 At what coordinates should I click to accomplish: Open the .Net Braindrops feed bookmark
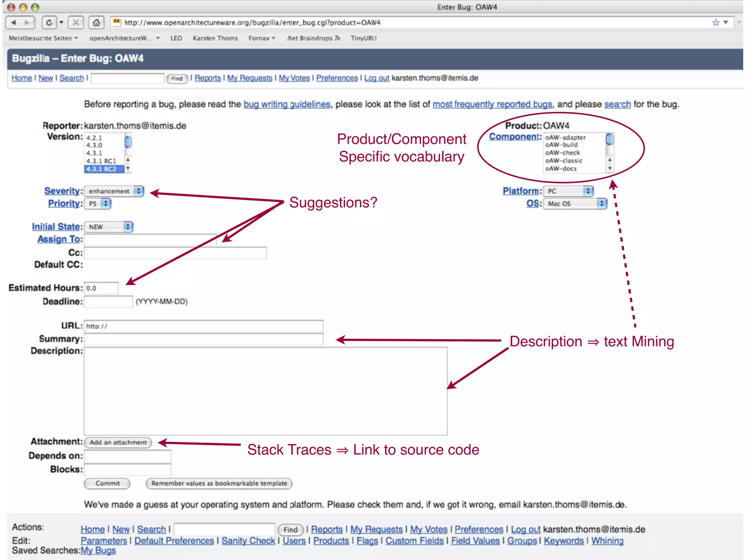pos(313,38)
